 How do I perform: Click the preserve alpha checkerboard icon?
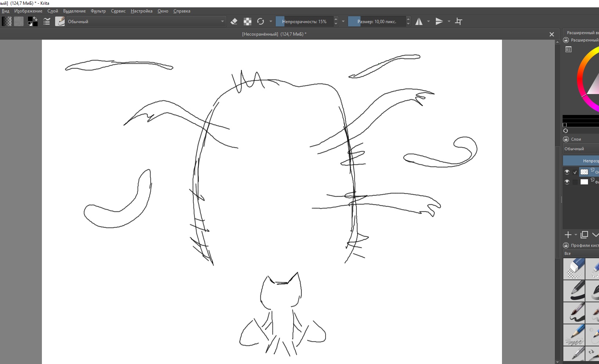click(x=248, y=22)
